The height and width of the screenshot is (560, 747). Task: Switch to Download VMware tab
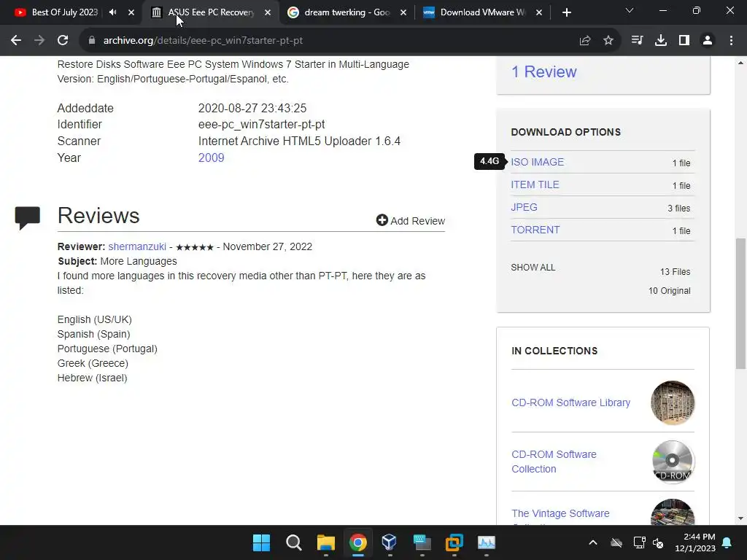pos(483,12)
